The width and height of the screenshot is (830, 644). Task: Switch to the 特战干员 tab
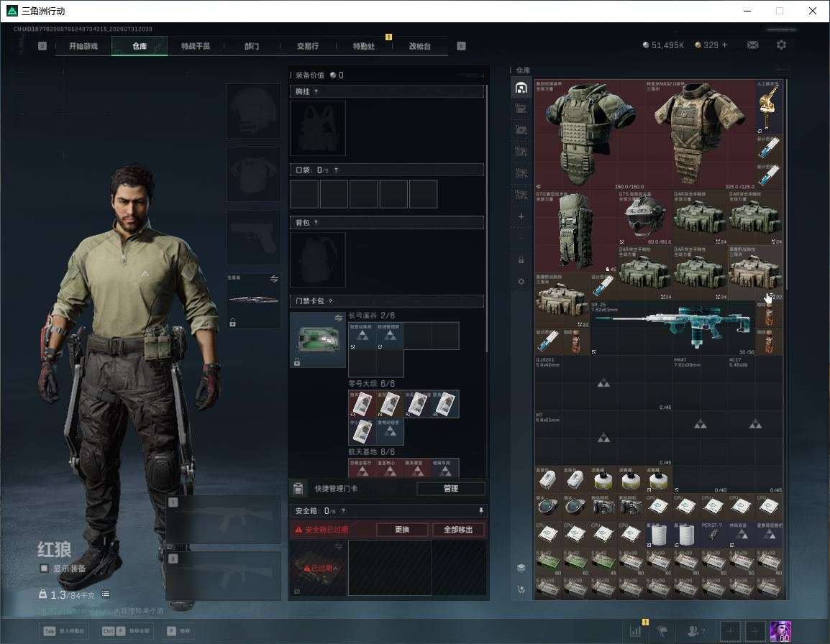(x=196, y=46)
